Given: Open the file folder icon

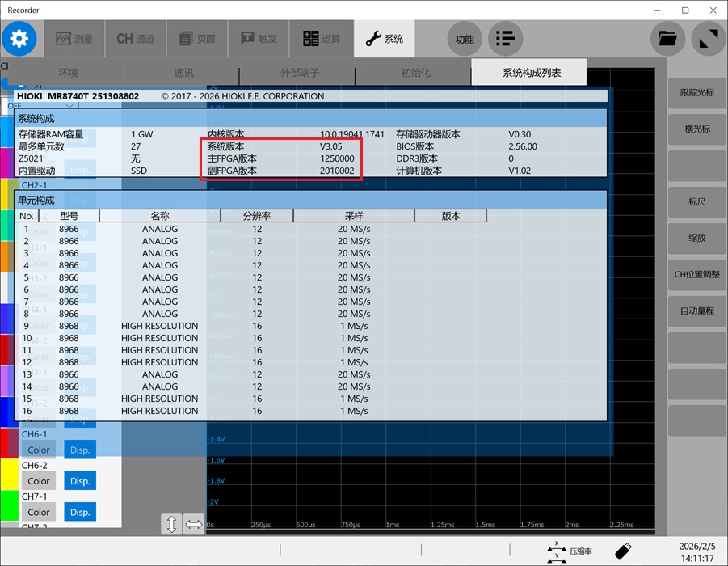Looking at the screenshot, I should point(667,39).
